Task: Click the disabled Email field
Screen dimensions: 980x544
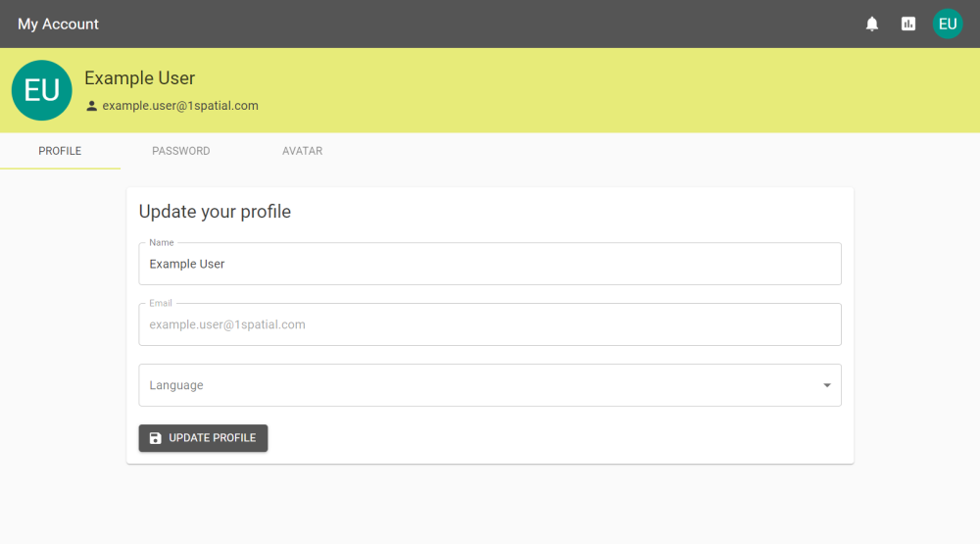Action: (490, 324)
